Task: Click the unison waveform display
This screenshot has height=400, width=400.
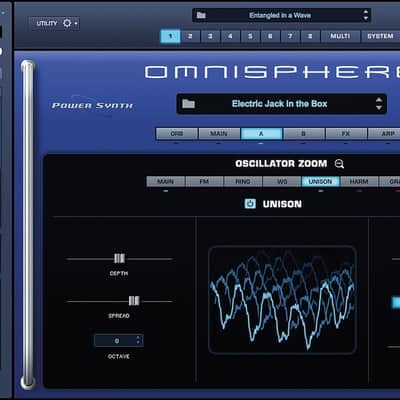Action: 282,300
